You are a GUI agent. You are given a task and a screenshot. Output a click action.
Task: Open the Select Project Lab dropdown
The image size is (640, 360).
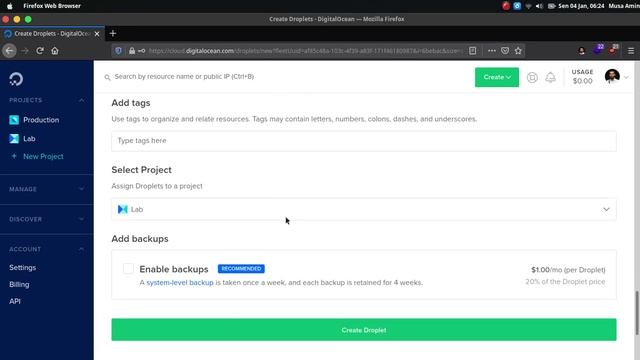364,209
